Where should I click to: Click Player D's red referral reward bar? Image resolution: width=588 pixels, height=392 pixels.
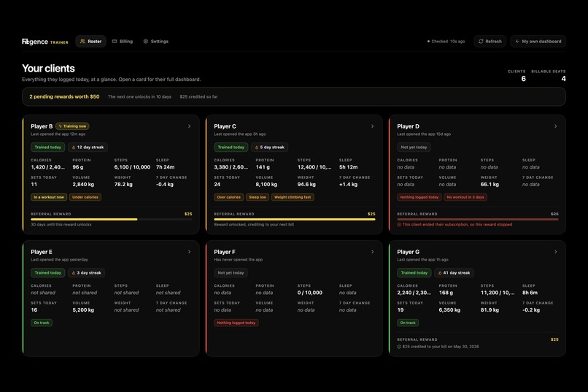click(x=478, y=219)
